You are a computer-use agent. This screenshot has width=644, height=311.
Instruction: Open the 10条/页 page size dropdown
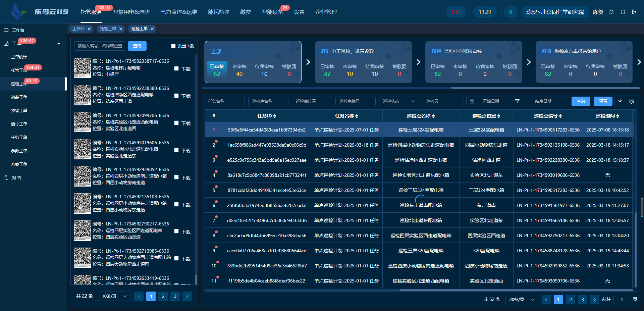point(114,296)
